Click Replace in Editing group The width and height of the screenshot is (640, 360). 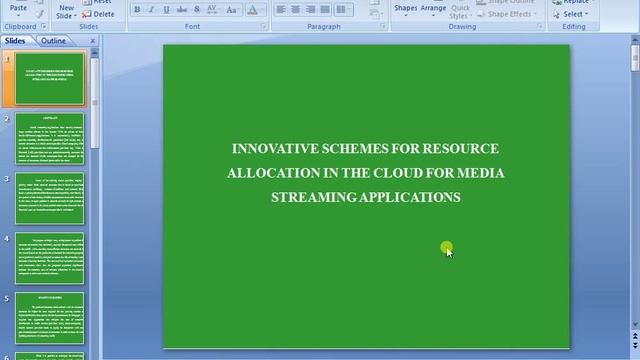(x=571, y=2)
